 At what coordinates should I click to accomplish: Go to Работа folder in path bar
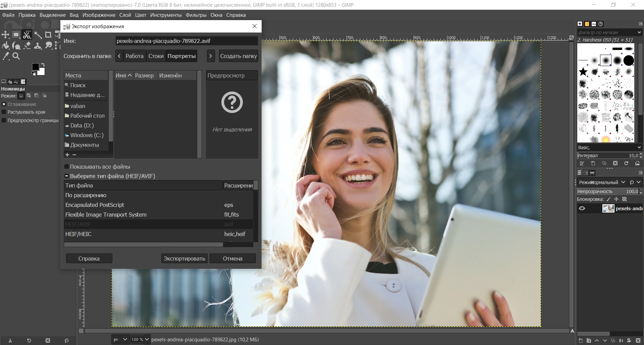135,56
